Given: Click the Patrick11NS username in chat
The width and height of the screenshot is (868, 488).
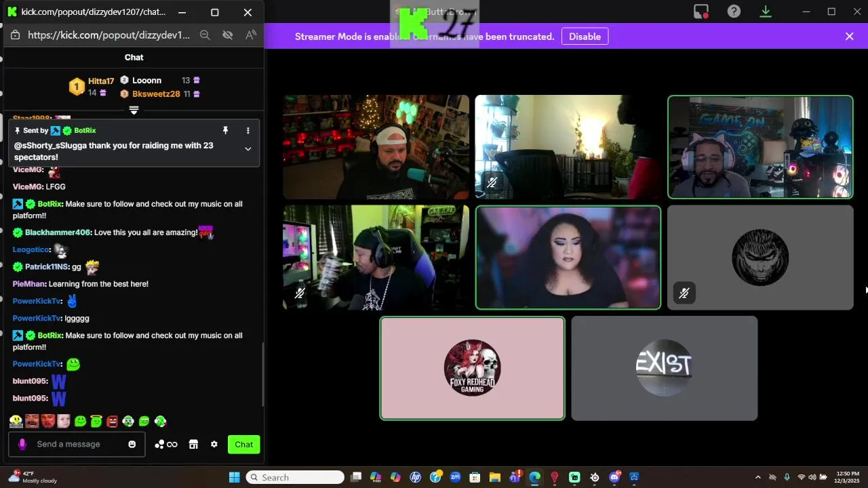Looking at the screenshot, I should (47, 267).
